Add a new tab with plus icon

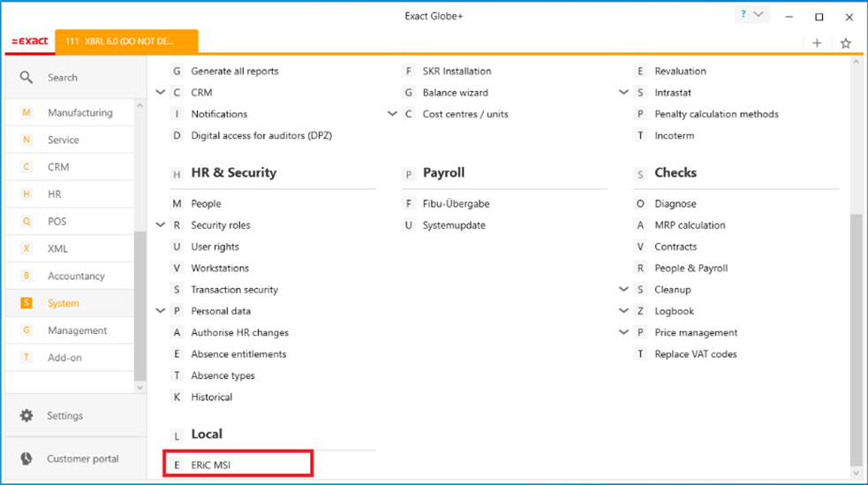coord(817,42)
